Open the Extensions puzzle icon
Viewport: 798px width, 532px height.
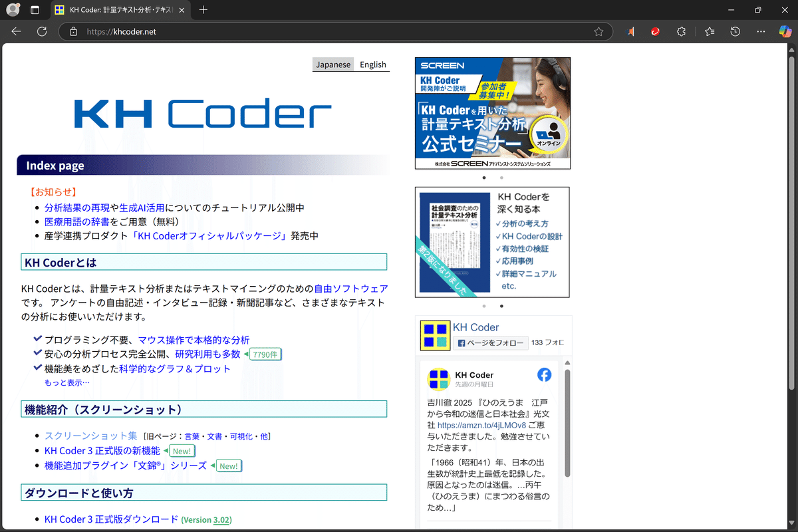(681, 31)
